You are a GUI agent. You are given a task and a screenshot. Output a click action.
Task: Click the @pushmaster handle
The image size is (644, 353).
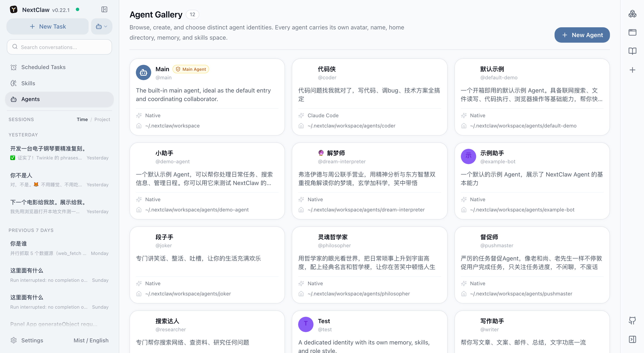(x=496, y=245)
